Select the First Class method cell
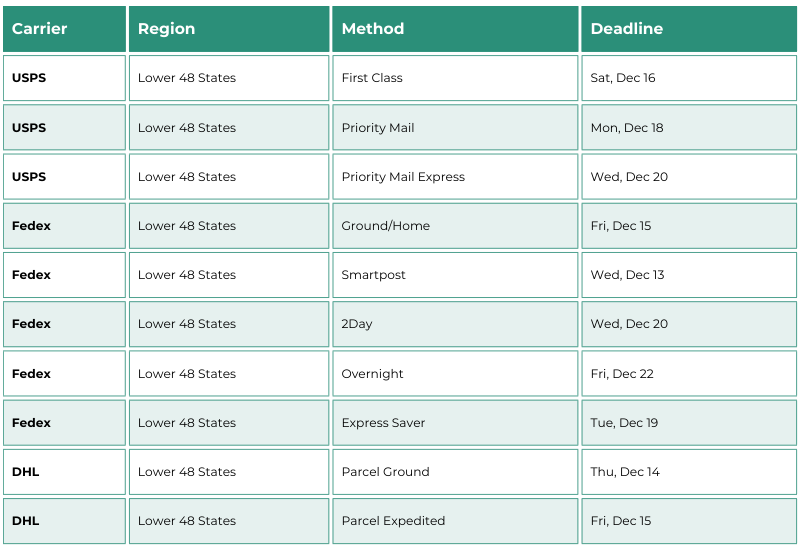 455,78
